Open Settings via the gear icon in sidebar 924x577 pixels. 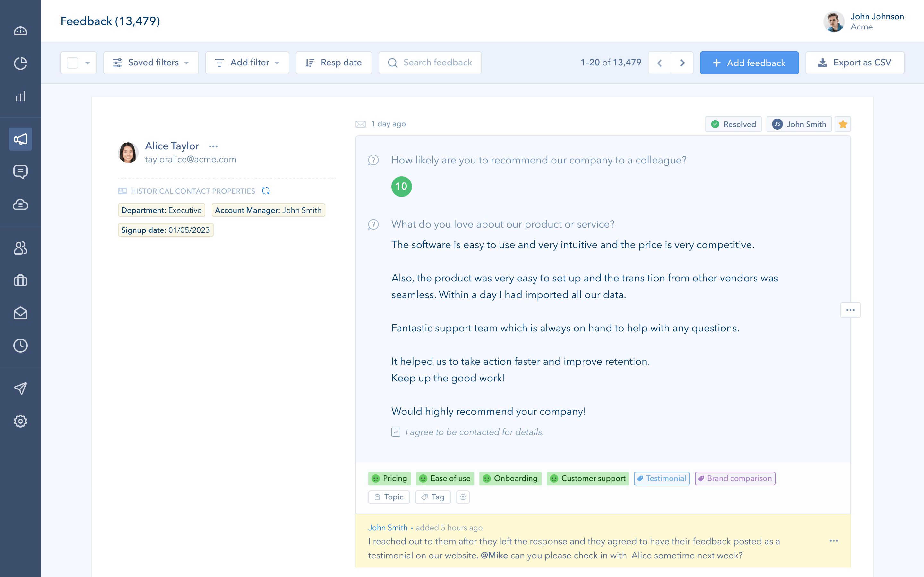click(20, 421)
